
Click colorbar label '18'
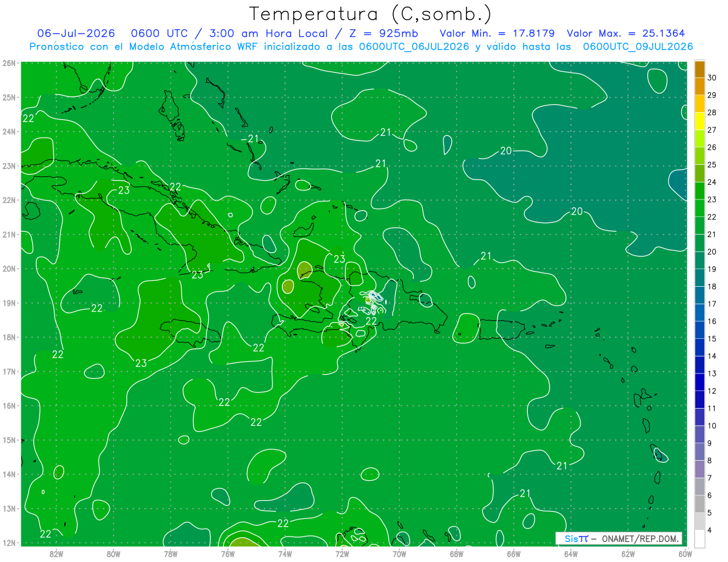(x=712, y=286)
